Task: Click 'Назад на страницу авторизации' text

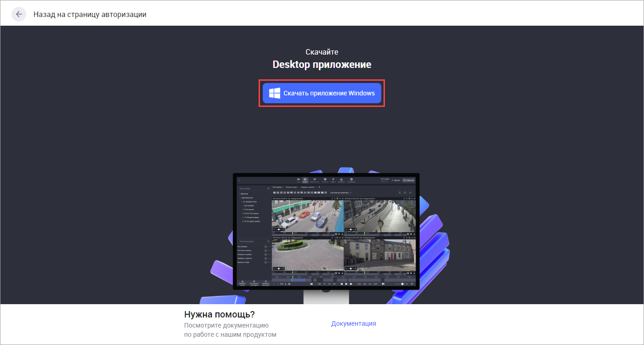Action: (x=90, y=14)
